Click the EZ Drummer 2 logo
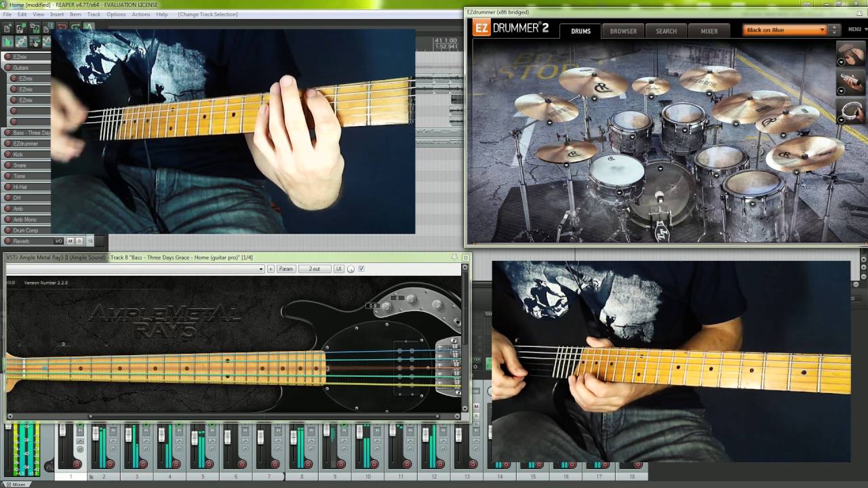This screenshot has height=488, width=868. tap(510, 28)
